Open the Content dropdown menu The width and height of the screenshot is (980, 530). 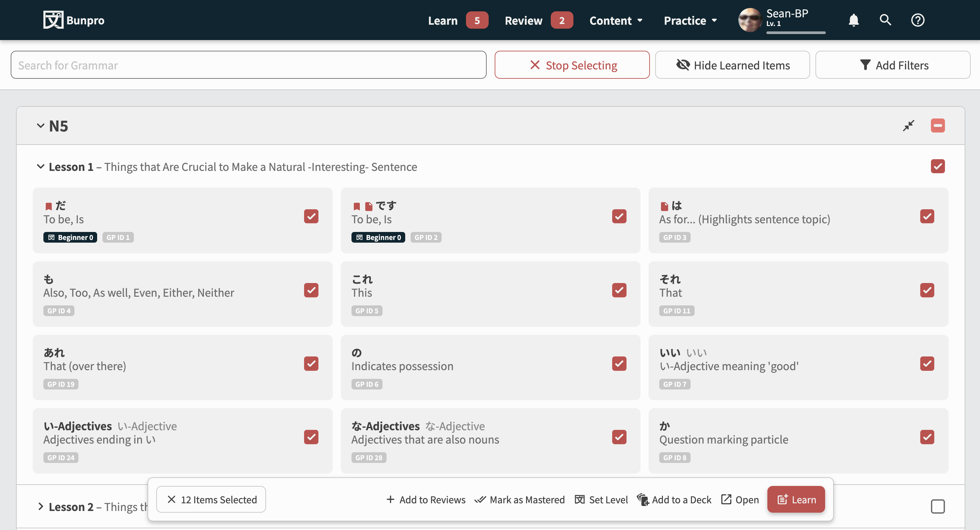click(616, 20)
